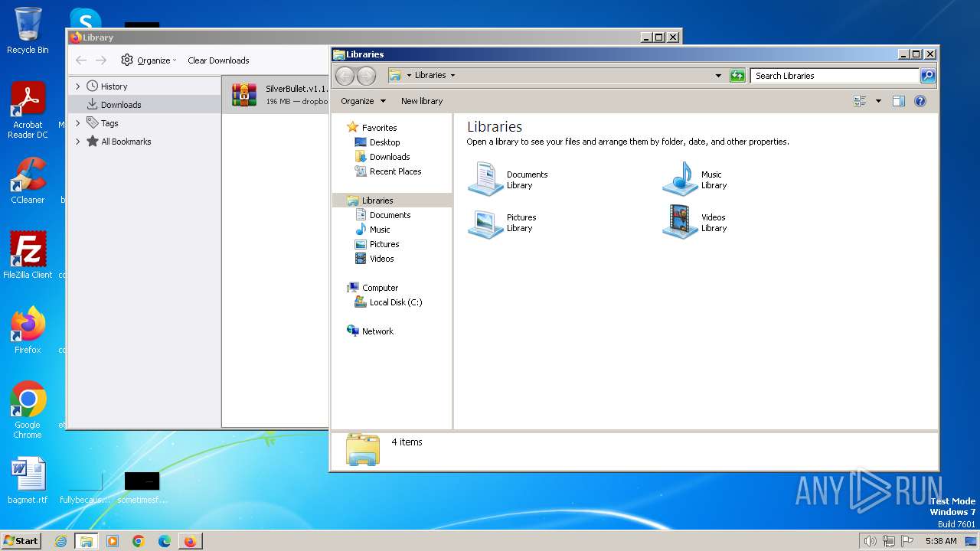Open Windows Media Player from taskbar
980x551 pixels.
click(x=113, y=541)
